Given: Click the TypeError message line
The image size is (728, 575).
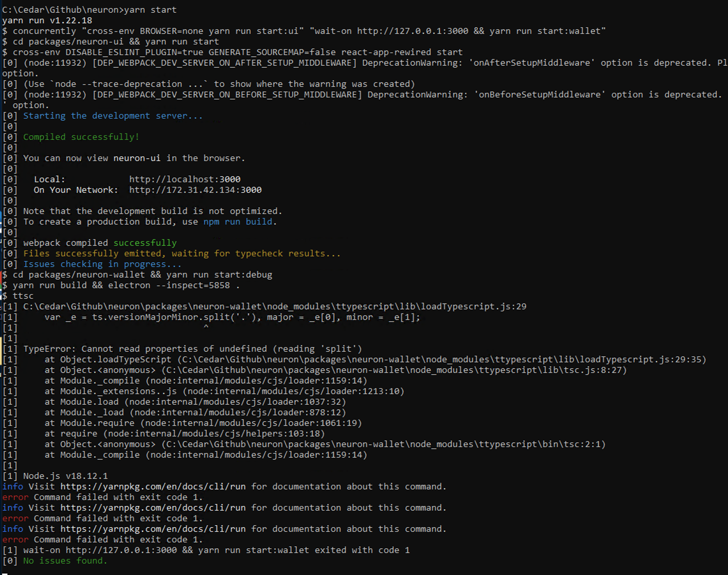Looking at the screenshot, I should coord(192,349).
